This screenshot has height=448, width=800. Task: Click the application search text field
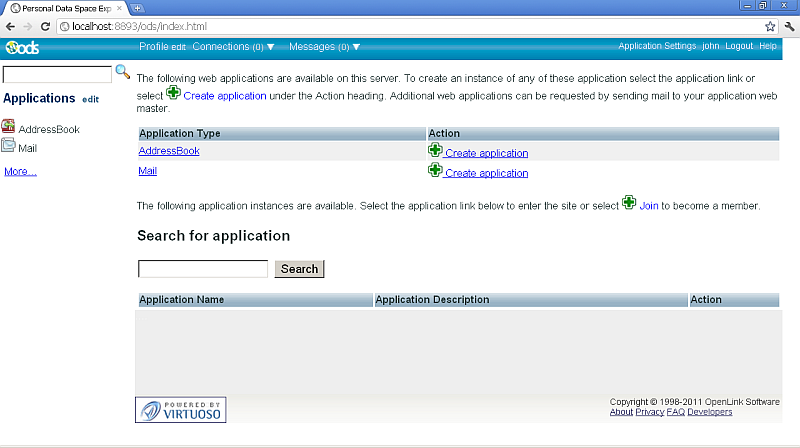[203, 269]
